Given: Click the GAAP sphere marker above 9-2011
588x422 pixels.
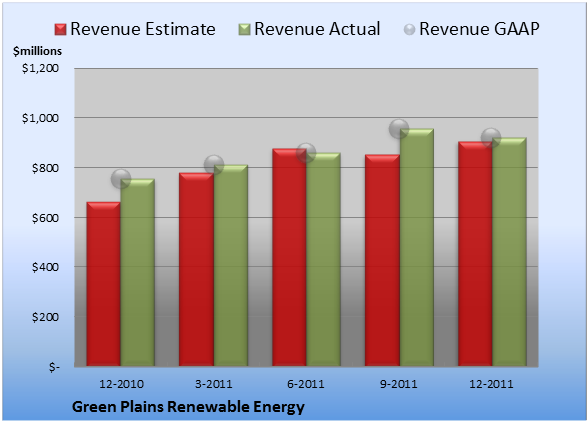Looking at the screenshot, I should click(399, 129).
